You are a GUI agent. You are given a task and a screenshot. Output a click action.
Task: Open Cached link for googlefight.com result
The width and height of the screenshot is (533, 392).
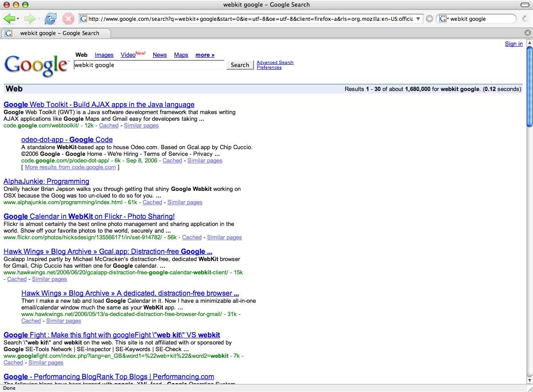[13, 363]
